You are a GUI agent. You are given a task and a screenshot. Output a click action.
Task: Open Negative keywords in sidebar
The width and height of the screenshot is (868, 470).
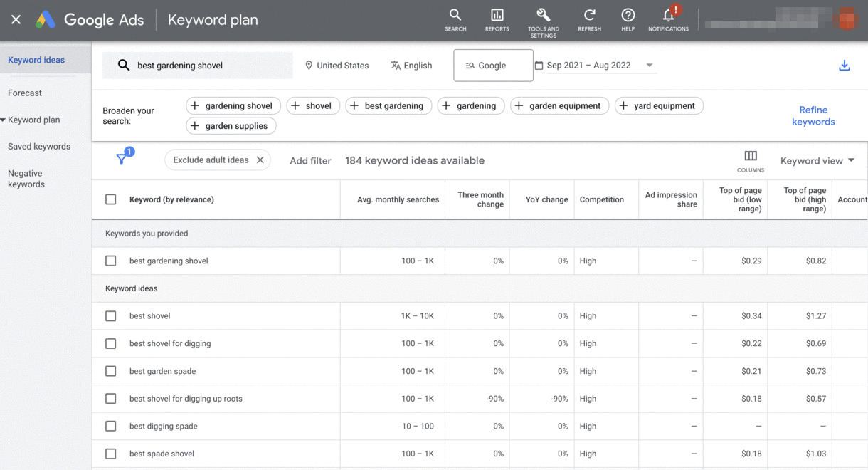click(x=26, y=179)
